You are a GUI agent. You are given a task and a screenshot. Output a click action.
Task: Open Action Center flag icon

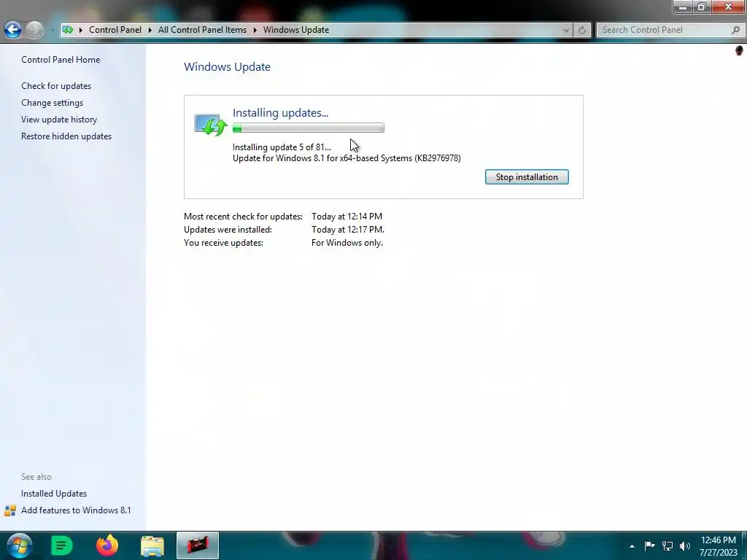[649, 545]
